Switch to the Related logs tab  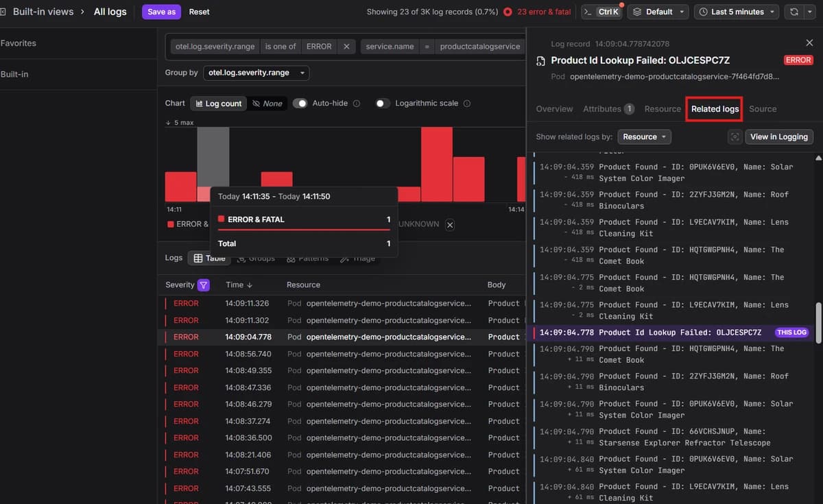pos(715,109)
